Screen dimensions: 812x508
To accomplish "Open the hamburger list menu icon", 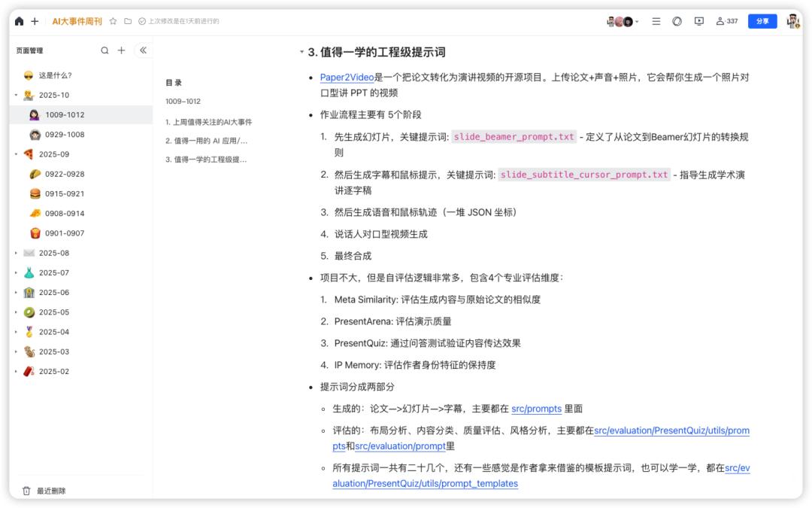I will [656, 21].
